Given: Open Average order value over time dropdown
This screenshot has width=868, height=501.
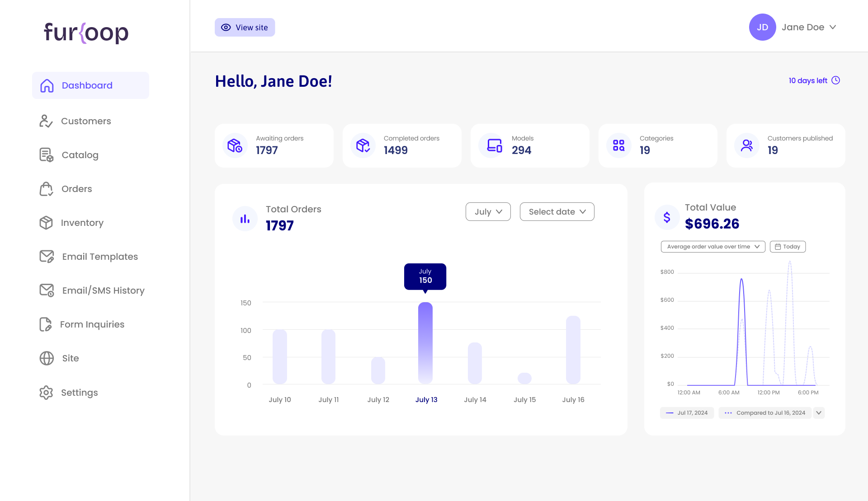Looking at the screenshot, I should (x=713, y=247).
